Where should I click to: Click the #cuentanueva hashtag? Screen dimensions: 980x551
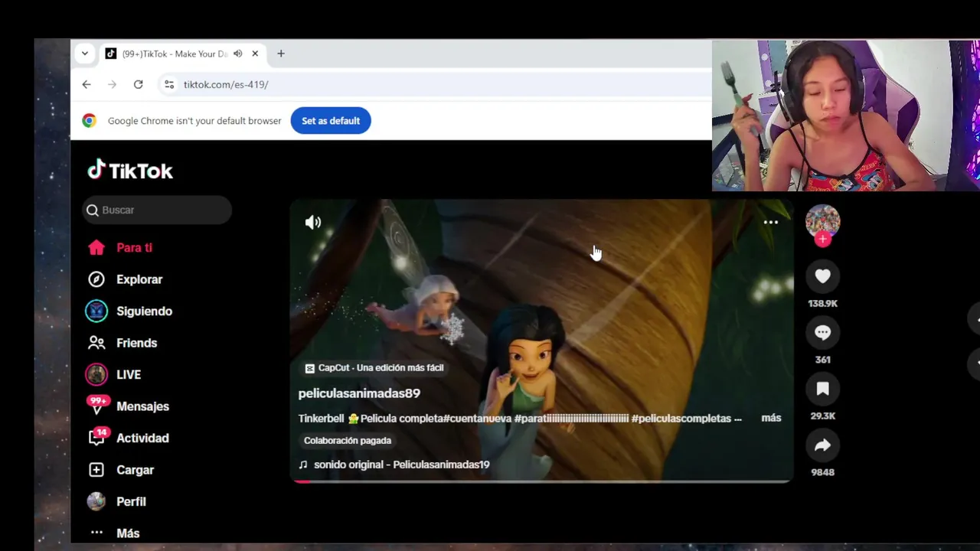point(477,419)
